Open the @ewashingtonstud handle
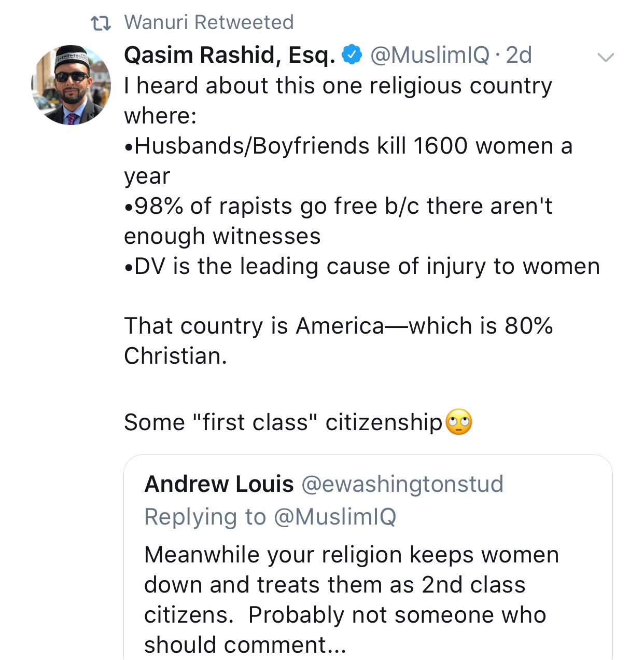The width and height of the screenshot is (644, 660). 402,484
